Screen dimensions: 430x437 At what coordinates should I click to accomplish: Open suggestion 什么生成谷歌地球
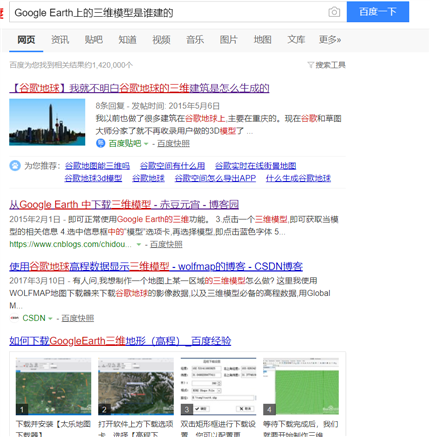[298, 178]
